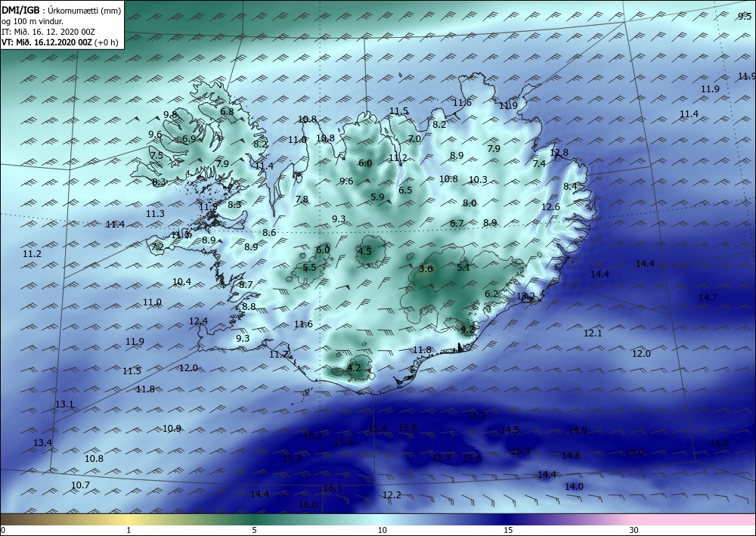Image resolution: width=756 pixels, height=536 pixels.
Task: Click the 'VT: Mið. 16.12.2020 00Z (+0 h)' line
Action: 60,42
